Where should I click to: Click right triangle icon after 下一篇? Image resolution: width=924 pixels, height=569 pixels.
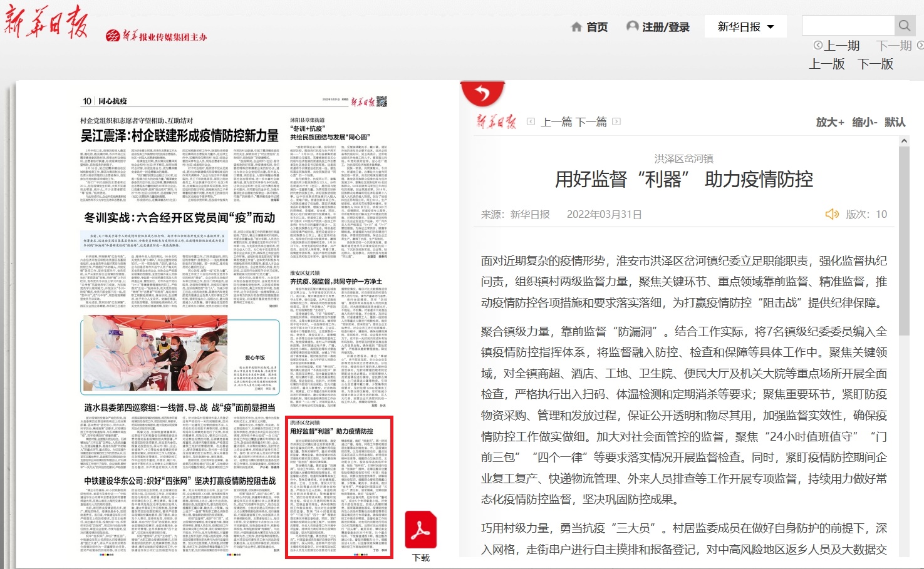click(x=616, y=121)
